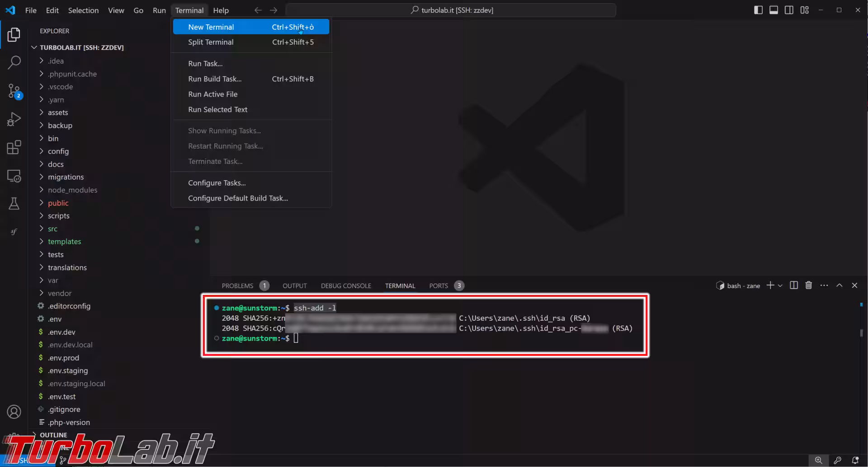Open the Run and Debug view

point(14,119)
